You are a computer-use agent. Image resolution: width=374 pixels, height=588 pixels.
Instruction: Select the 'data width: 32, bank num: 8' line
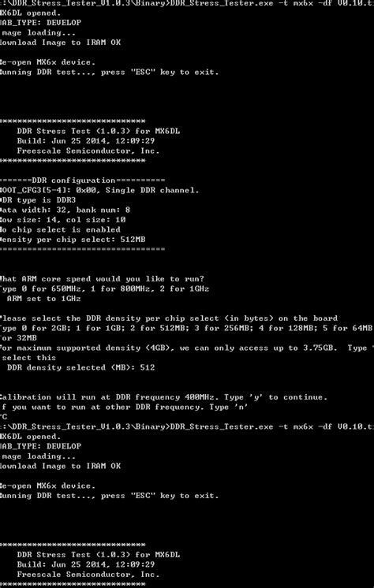pos(65,210)
